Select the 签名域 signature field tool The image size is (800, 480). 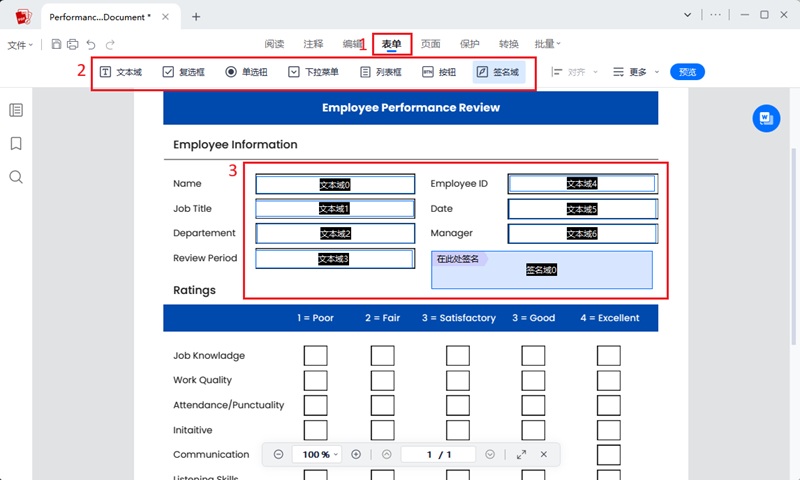(x=498, y=72)
